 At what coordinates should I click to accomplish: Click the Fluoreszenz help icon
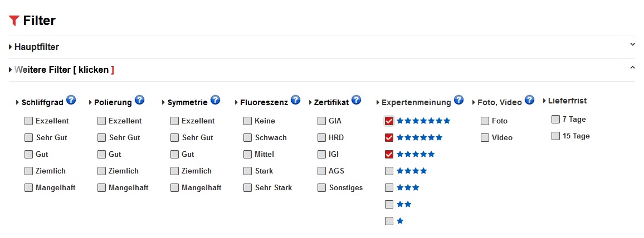click(295, 100)
